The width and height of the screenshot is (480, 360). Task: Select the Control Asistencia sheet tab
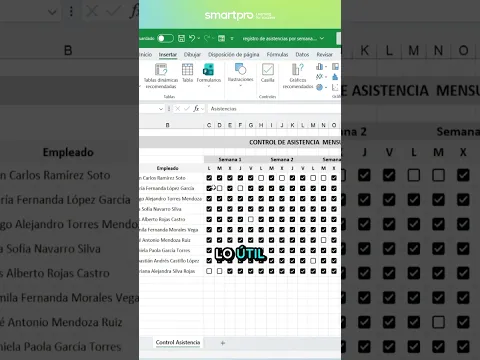[178, 342]
